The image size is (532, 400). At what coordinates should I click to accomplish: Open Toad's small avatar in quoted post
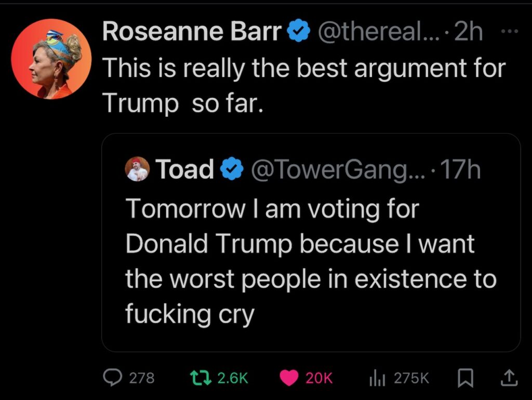(138, 169)
